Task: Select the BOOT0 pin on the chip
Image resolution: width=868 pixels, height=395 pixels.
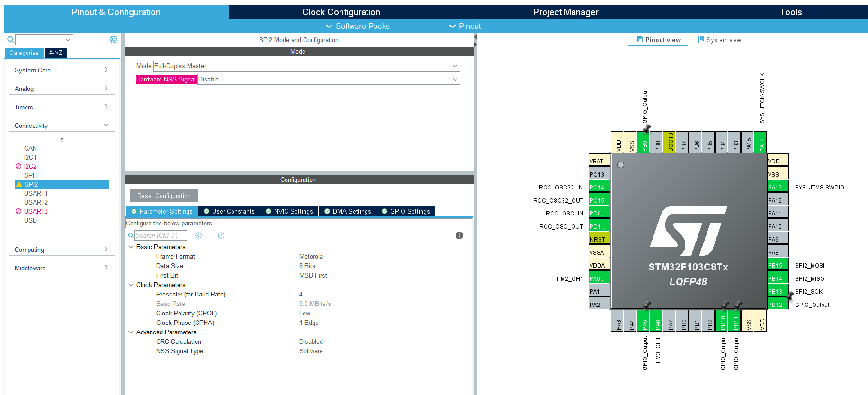Action: pyautogui.click(x=669, y=142)
